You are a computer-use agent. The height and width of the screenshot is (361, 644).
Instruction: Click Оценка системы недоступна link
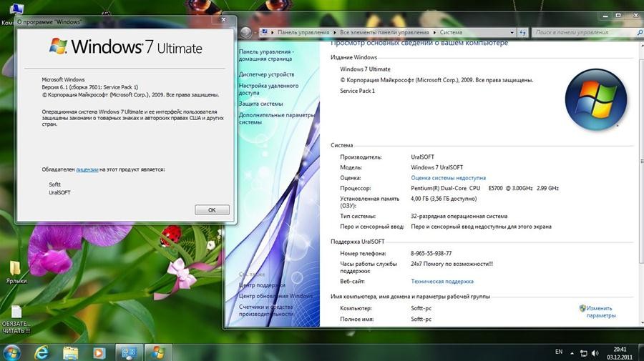tap(448, 178)
